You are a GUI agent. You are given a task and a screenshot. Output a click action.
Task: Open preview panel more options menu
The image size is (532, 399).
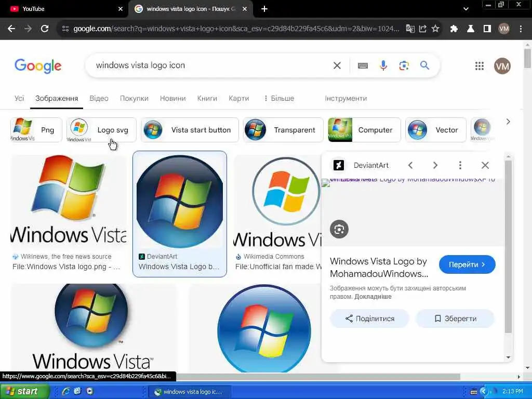click(x=460, y=165)
